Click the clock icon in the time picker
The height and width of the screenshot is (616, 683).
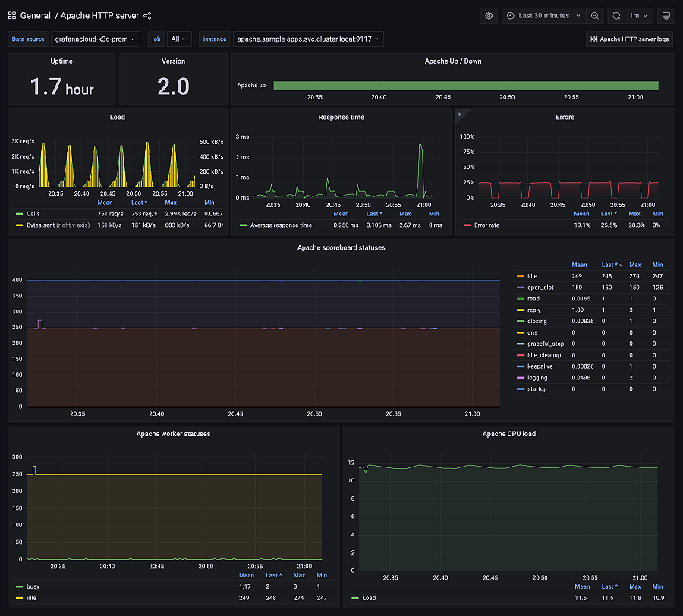[x=511, y=16]
